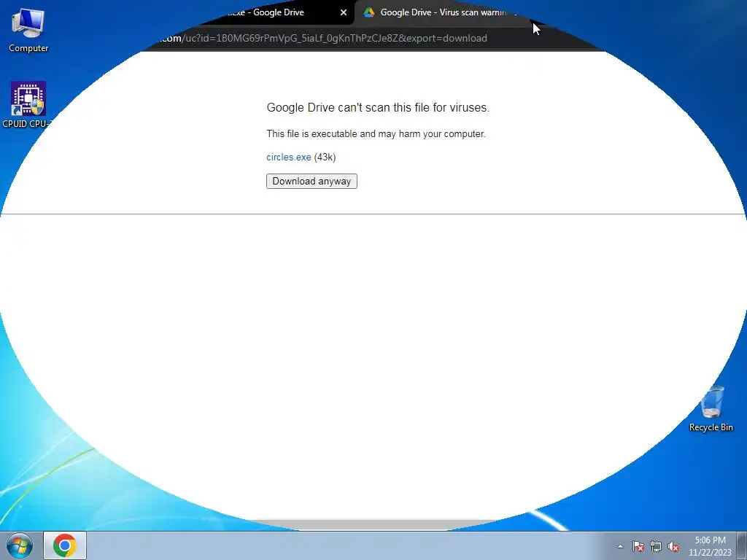This screenshot has width=747, height=560.
Task: Close the .exe - Google Drive tab
Action: pyautogui.click(x=344, y=12)
